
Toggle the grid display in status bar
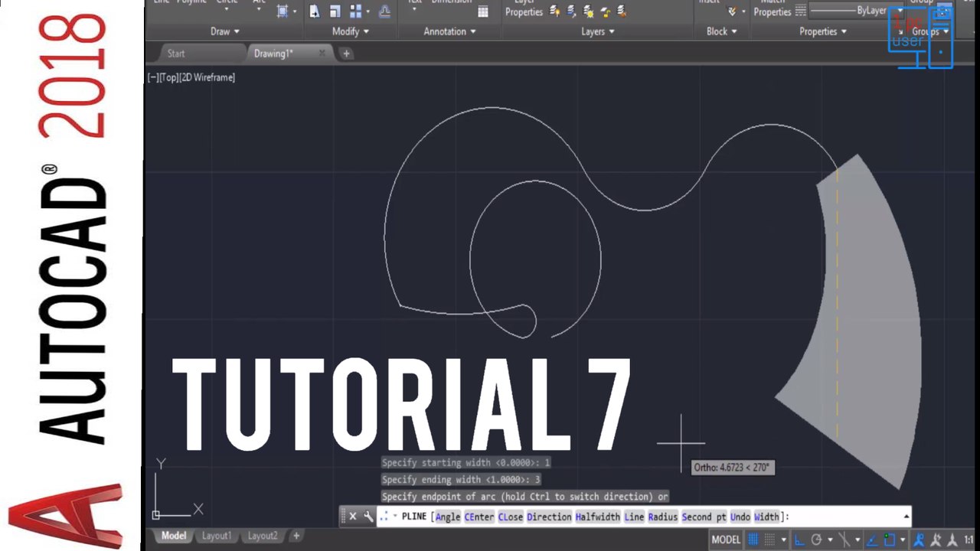click(x=753, y=540)
